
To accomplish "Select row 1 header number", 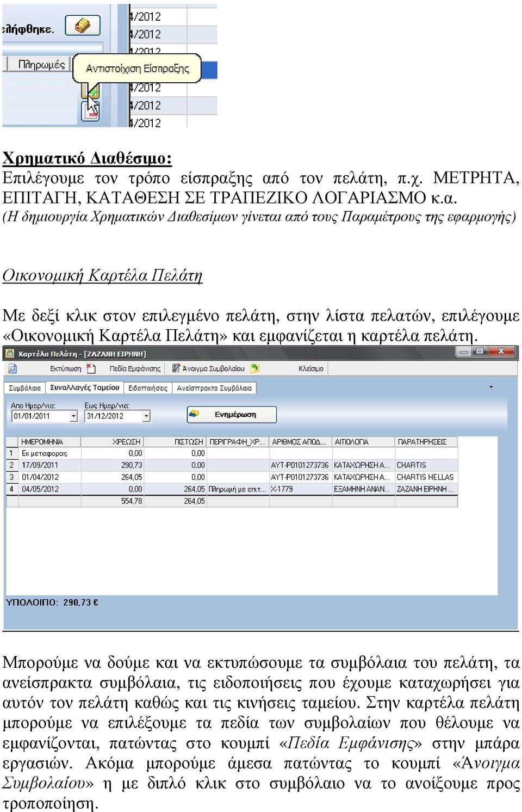I will tap(11, 453).
